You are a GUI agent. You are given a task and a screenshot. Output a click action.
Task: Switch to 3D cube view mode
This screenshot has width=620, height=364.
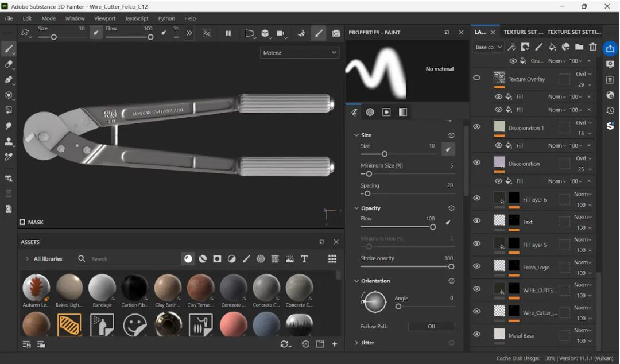click(x=265, y=33)
